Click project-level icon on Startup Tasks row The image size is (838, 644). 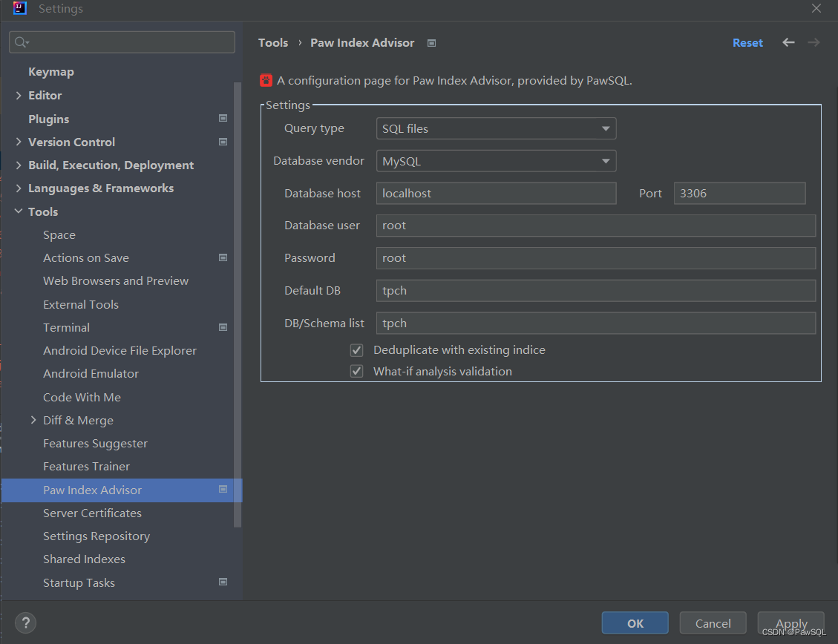(x=223, y=582)
